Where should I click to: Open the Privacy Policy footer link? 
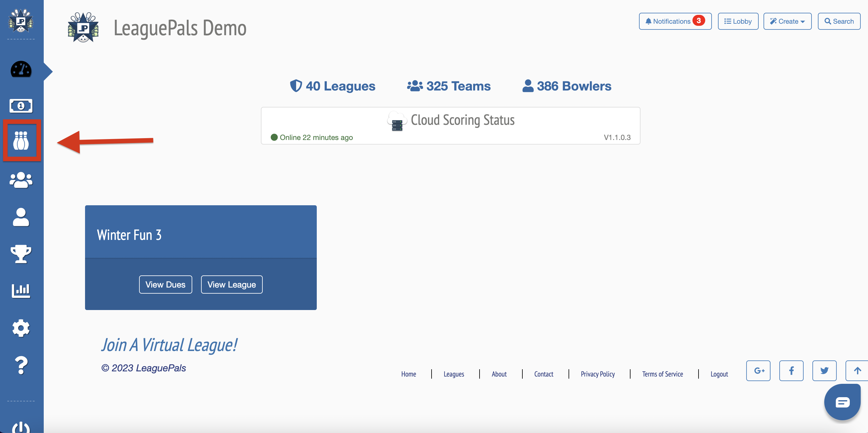tap(597, 374)
